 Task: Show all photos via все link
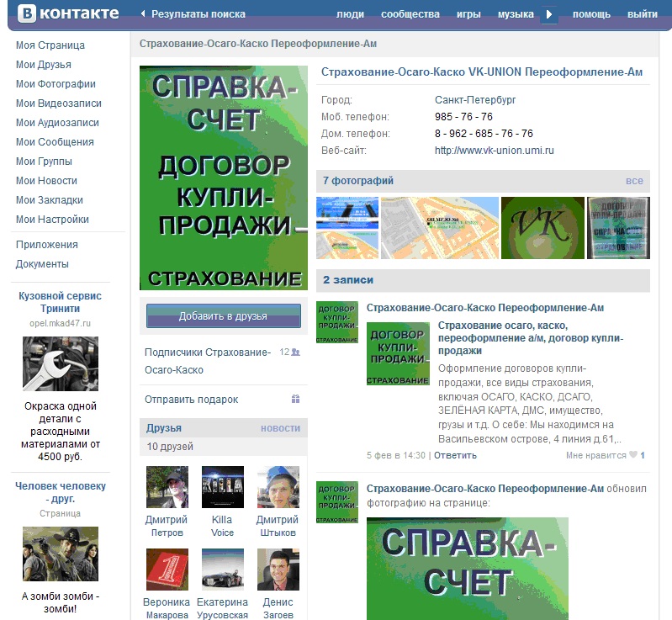point(633,181)
